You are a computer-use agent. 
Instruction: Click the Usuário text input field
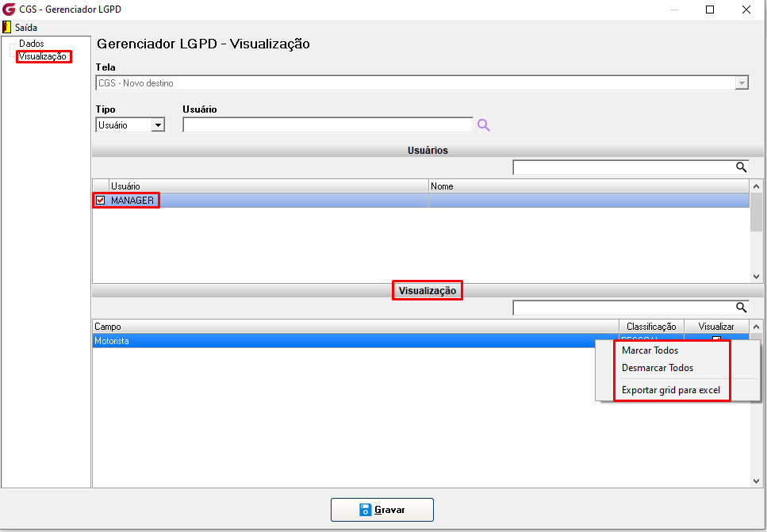328,125
